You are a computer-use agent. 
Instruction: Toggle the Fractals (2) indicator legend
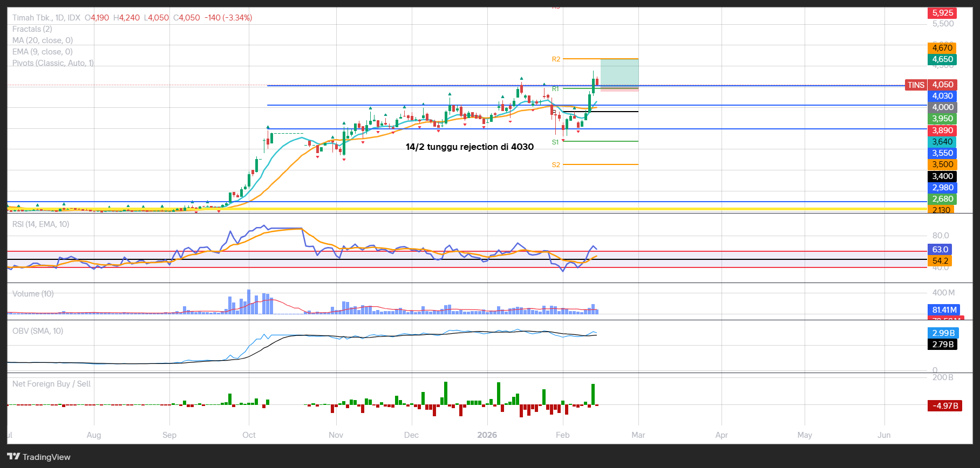point(32,29)
